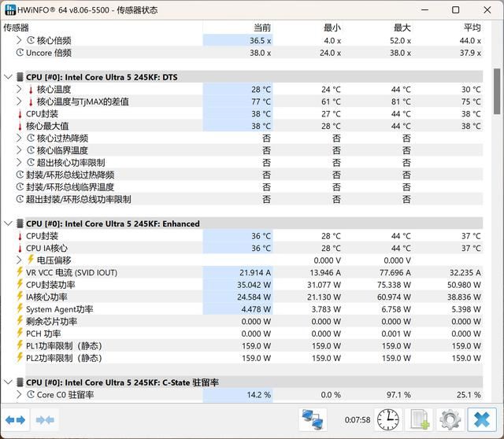Select the 封装/环形总线临界温度 row label
Viewport: 504px width, 439px height.
[70, 187]
